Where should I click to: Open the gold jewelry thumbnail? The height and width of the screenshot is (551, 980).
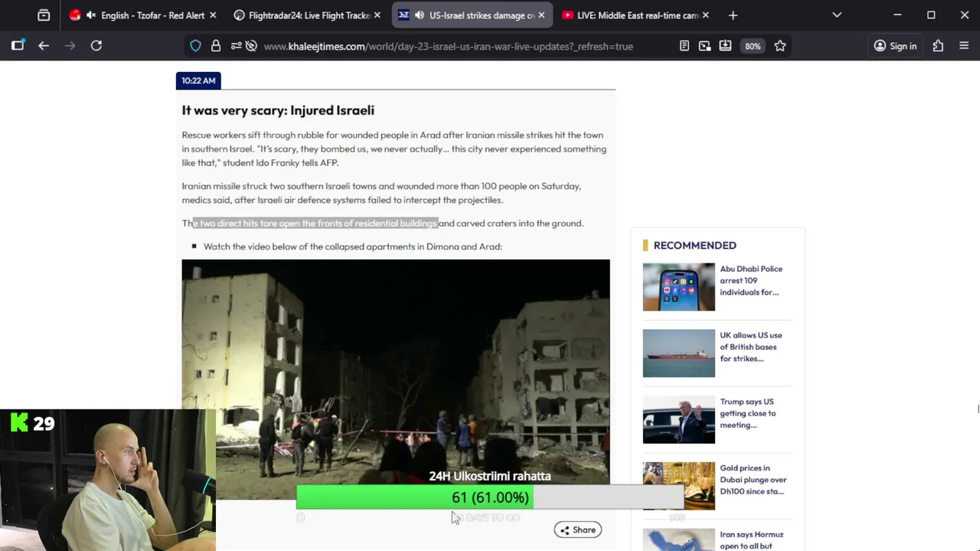click(x=678, y=486)
